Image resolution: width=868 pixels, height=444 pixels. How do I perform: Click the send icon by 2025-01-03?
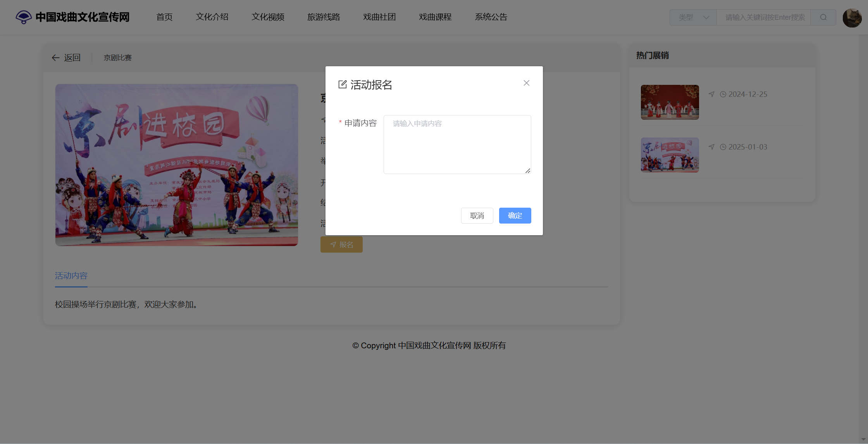click(x=711, y=147)
